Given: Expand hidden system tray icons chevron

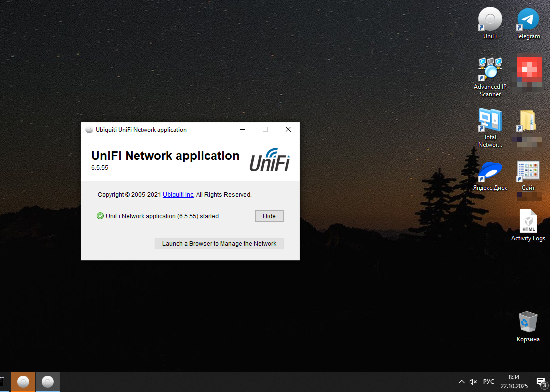Looking at the screenshot, I should [461, 382].
